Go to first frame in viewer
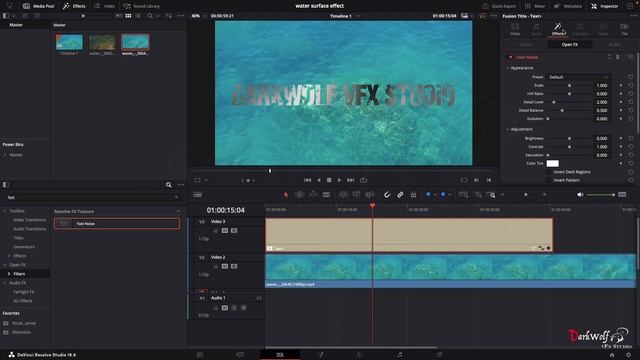Screen dimensions: 640x360 (307, 180)
